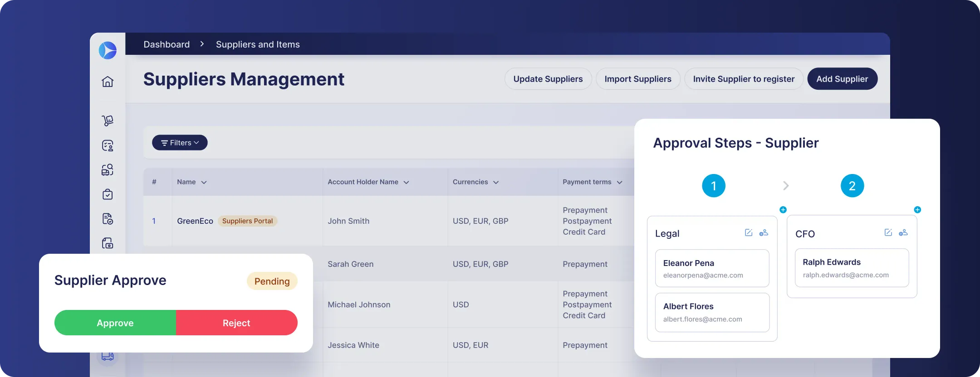Edit the Legal approval step

749,232
